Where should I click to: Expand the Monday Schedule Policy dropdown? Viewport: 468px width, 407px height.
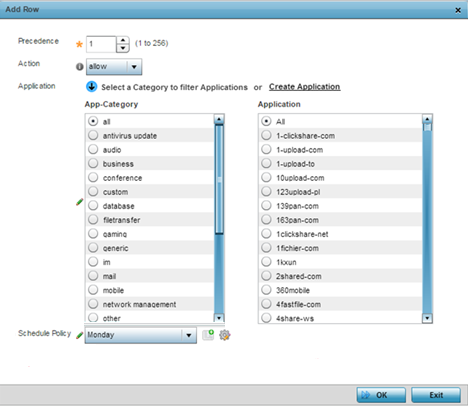pyautogui.click(x=141, y=335)
